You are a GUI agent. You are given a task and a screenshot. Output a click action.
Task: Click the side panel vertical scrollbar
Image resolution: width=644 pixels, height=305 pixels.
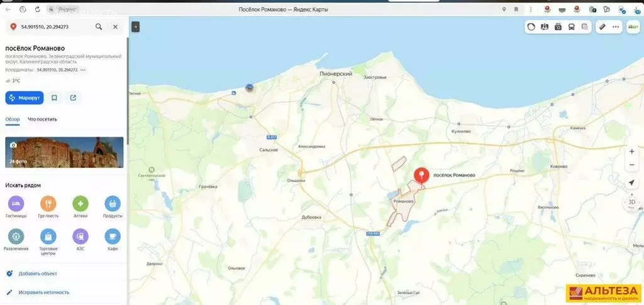(x=127, y=91)
